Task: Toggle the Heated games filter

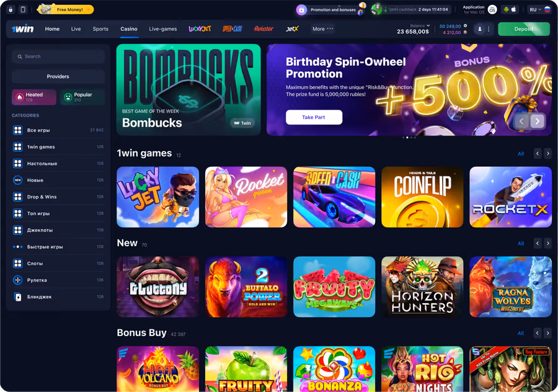Action: 34,97
